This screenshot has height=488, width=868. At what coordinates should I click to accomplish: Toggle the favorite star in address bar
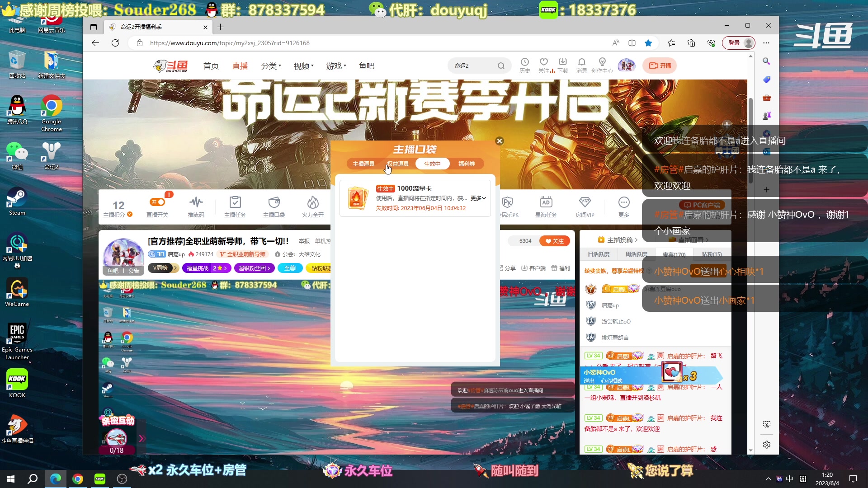coord(648,43)
